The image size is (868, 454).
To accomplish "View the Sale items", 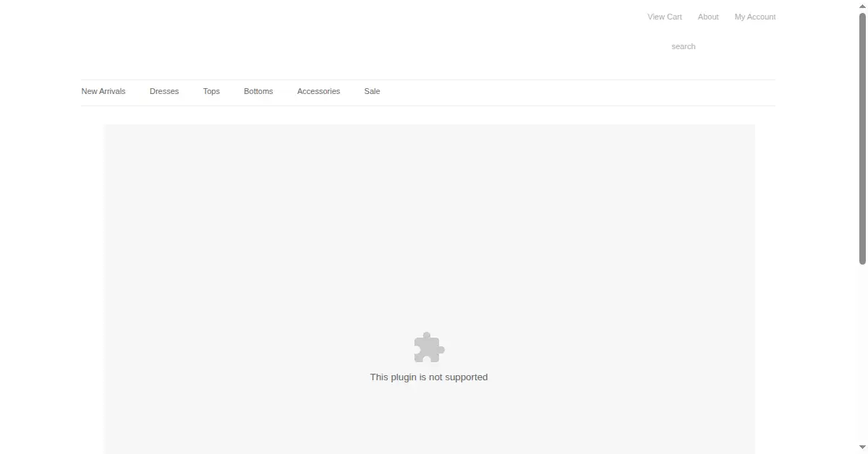I will click(x=372, y=91).
